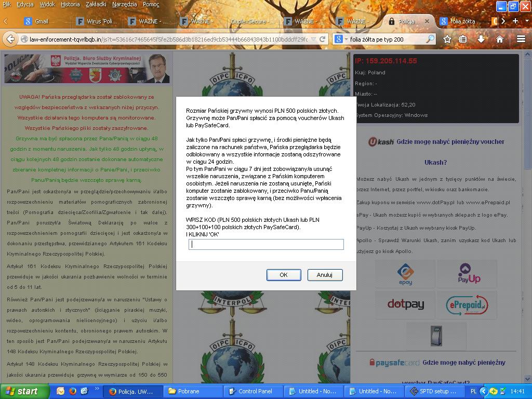Screen dimensions: 532x399
Task: Click the page scrollbar up arrow
Action: pos(528,54)
